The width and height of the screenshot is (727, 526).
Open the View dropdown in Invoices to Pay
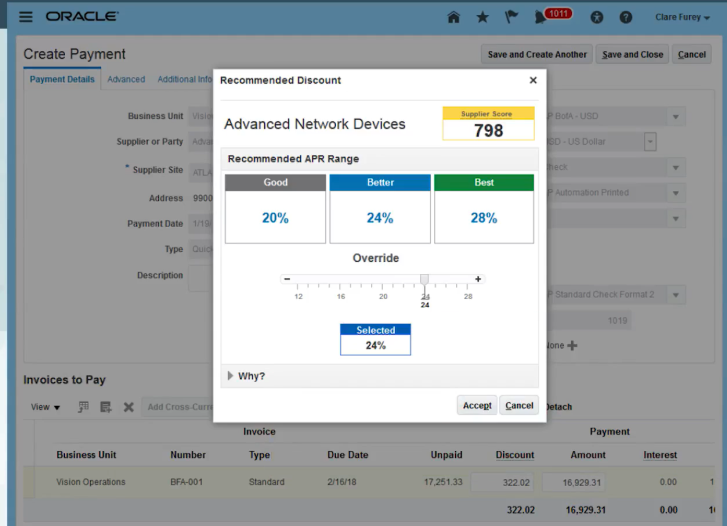pos(45,407)
